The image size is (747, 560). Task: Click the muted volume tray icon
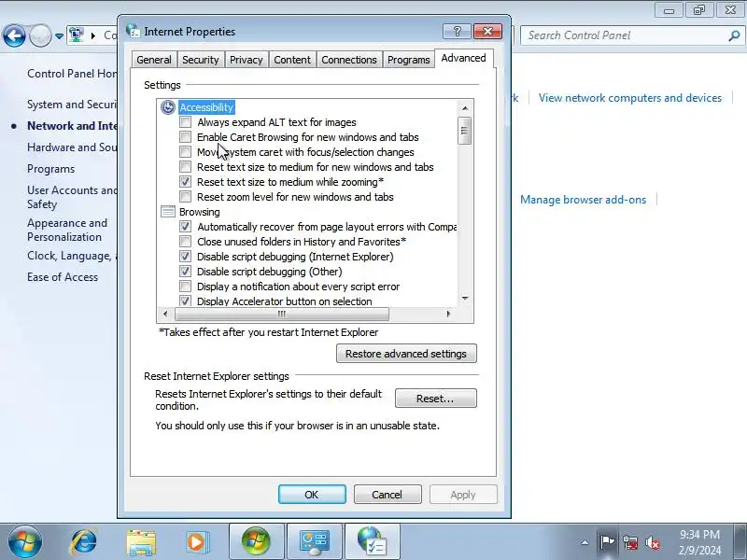pyautogui.click(x=653, y=542)
